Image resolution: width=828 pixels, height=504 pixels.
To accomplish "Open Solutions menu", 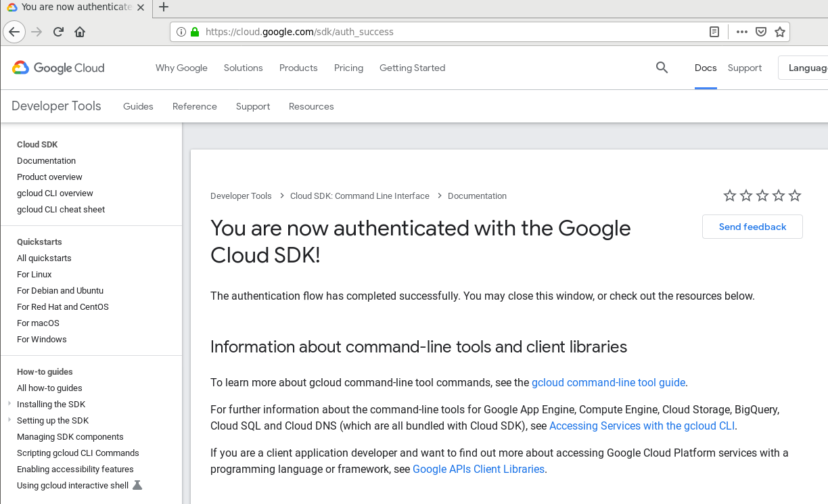I will coord(243,68).
